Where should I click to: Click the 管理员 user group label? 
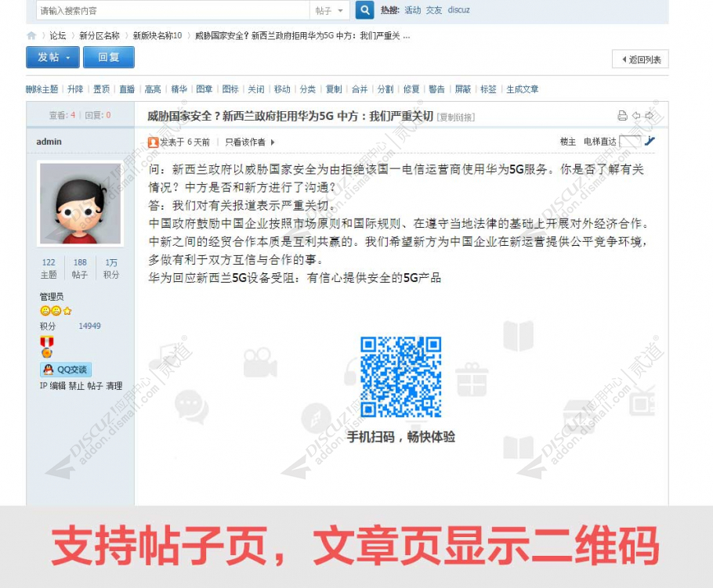52,297
